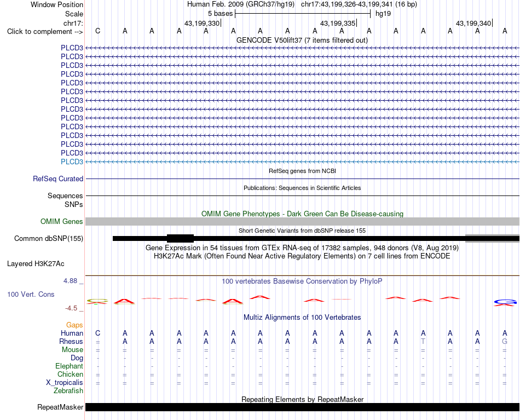520x420 pixels.
Task: Click the RepeatMasker side label
Action: click(x=60, y=407)
